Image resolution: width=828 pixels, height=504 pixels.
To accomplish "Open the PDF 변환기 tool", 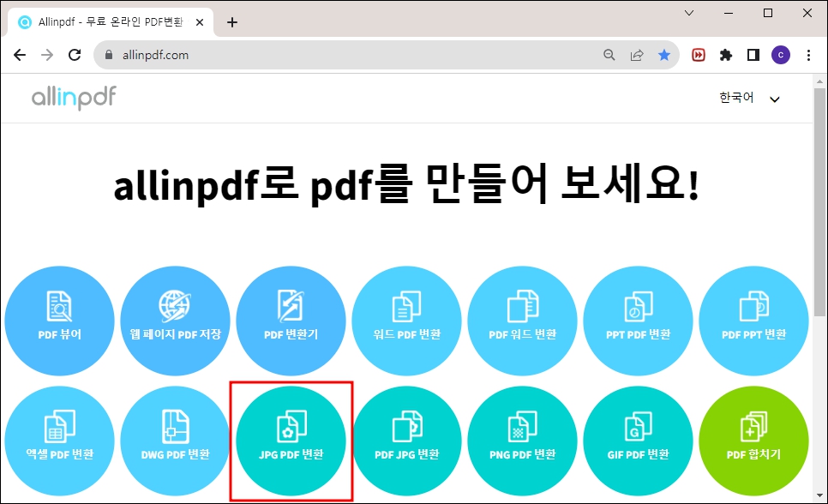I will 291,321.
